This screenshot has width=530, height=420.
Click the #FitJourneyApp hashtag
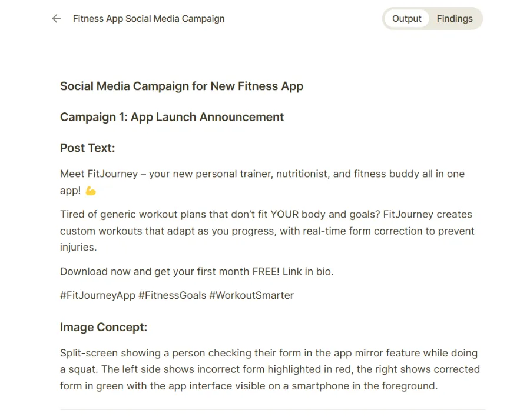click(x=98, y=295)
